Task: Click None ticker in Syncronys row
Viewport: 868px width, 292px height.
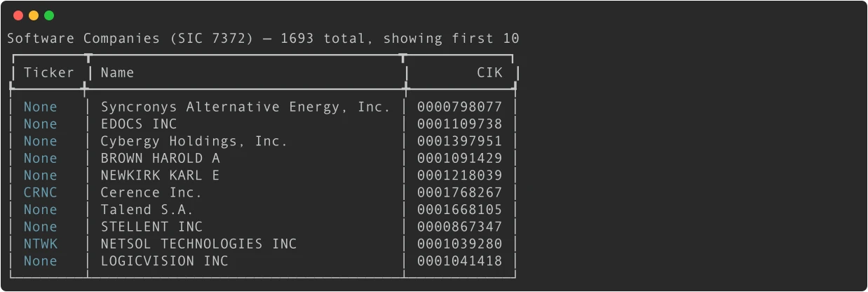Action: tap(41, 107)
